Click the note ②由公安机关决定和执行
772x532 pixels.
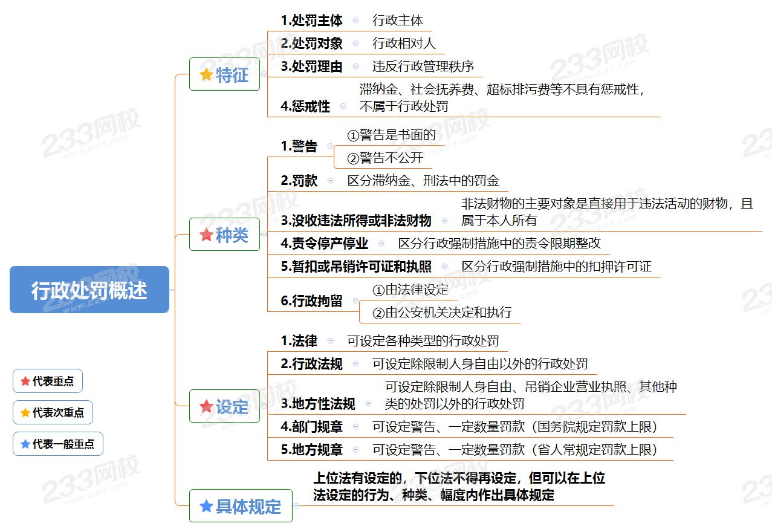click(443, 312)
